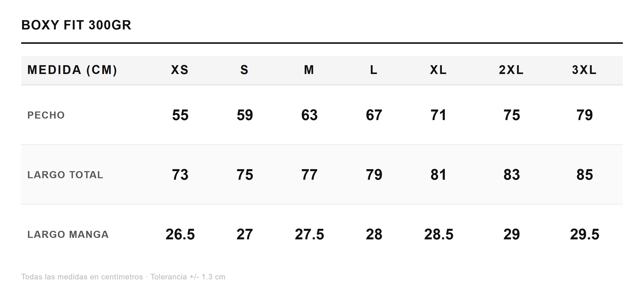Click the LARGO MANGA value 26.5
This screenshot has height=296, width=644.
[x=180, y=234]
